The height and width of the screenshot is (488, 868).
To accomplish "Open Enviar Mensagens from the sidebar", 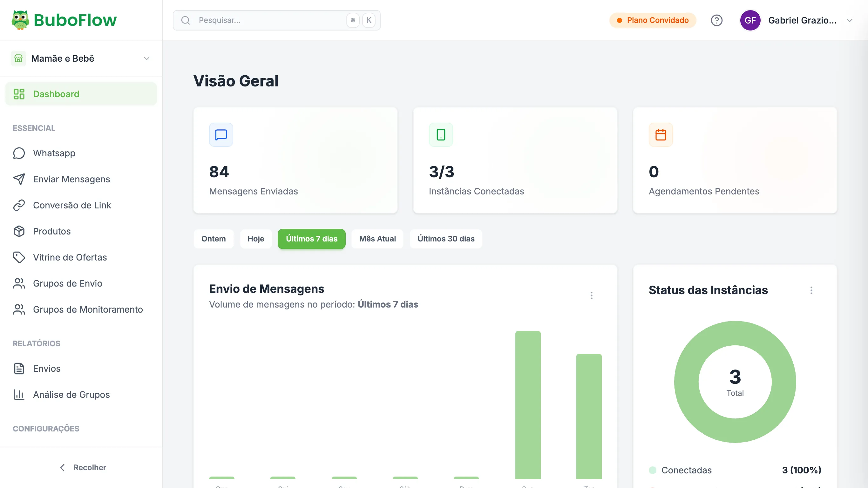I will click(x=71, y=179).
